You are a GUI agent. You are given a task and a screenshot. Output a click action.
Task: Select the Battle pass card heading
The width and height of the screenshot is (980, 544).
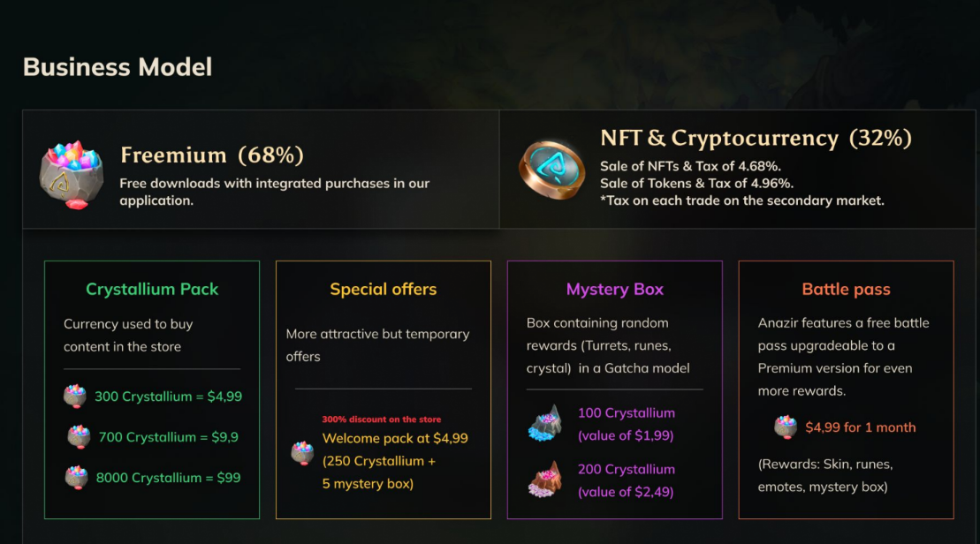pyautogui.click(x=847, y=289)
